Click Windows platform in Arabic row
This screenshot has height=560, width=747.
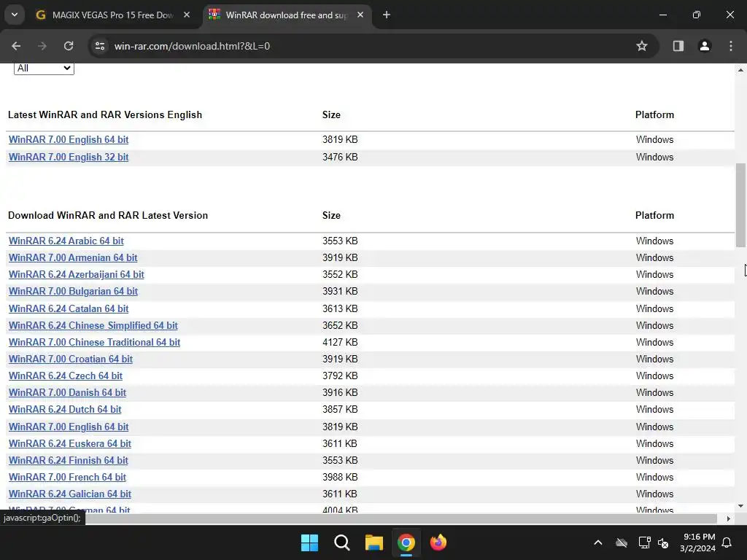tap(654, 241)
